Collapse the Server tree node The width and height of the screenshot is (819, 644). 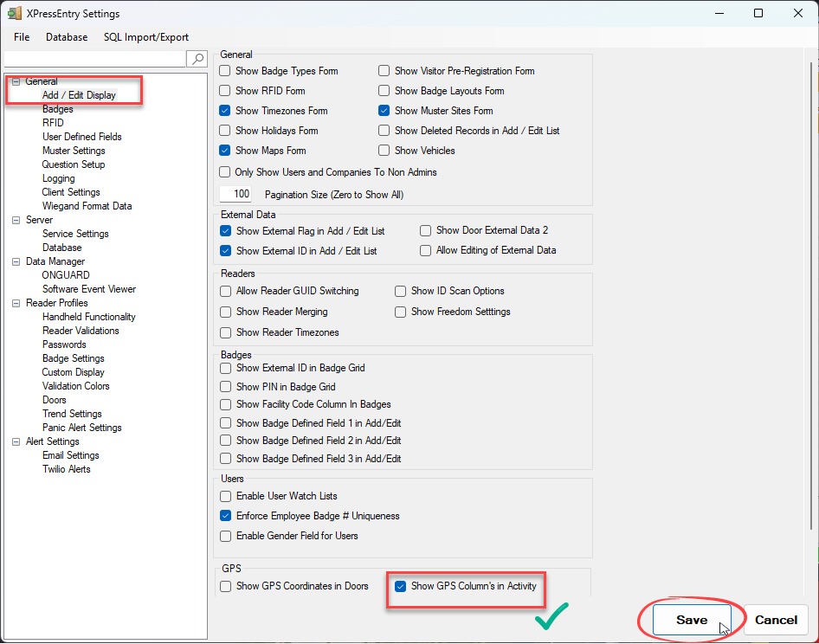pos(16,220)
